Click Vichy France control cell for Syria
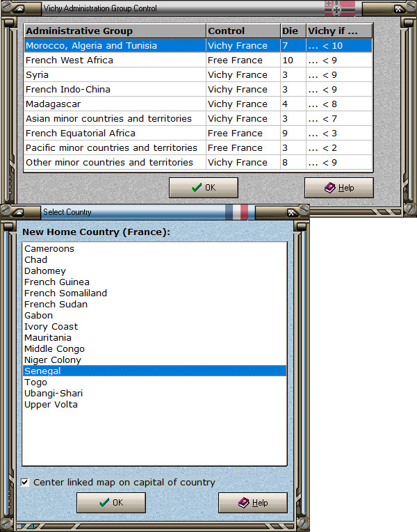Image resolution: width=417 pixels, height=532 pixels. pyautogui.click(x=243, y=74)
